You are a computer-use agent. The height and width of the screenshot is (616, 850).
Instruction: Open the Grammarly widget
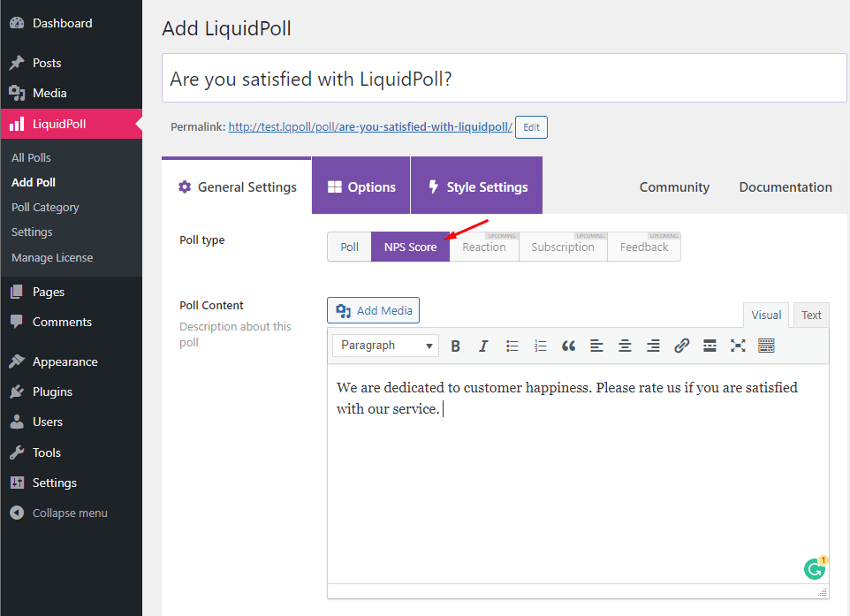(815, 568)
